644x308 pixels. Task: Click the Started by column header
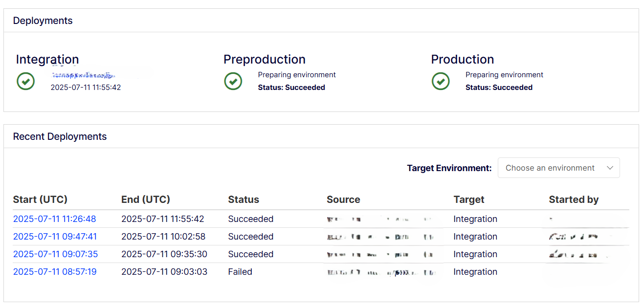pyautogui.click(x=574, y=199)
